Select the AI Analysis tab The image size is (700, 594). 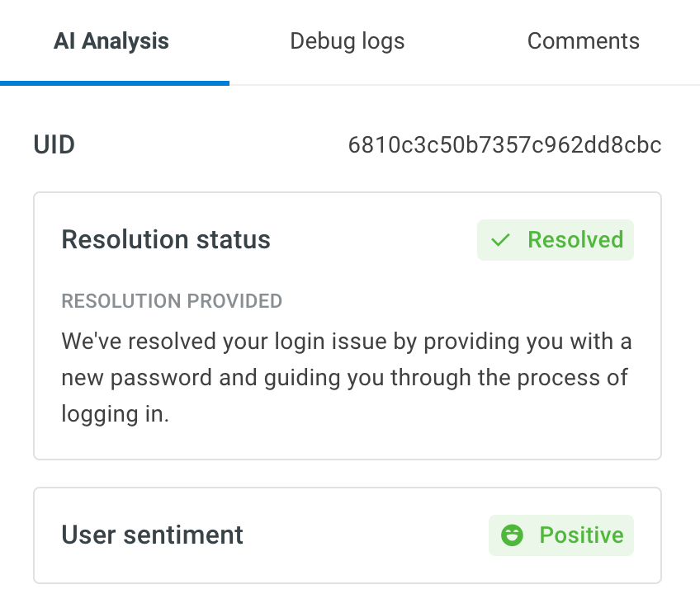[x=111, y=41]
